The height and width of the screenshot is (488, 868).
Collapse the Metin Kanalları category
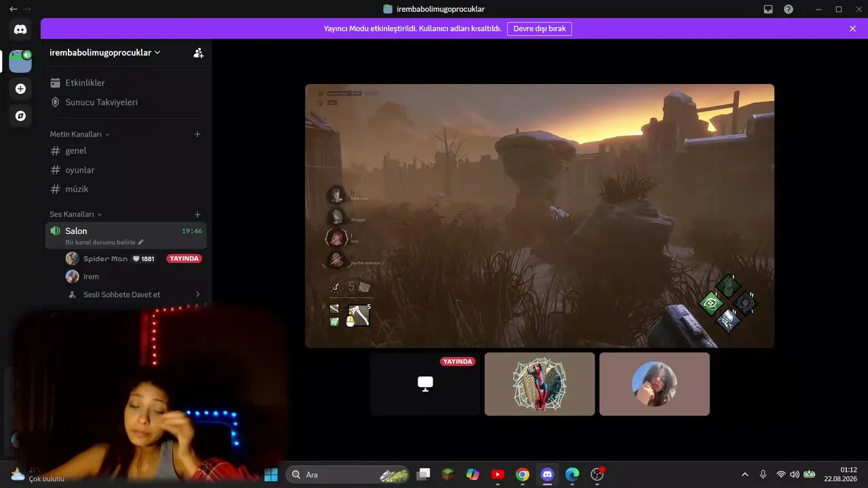[79, 134]
